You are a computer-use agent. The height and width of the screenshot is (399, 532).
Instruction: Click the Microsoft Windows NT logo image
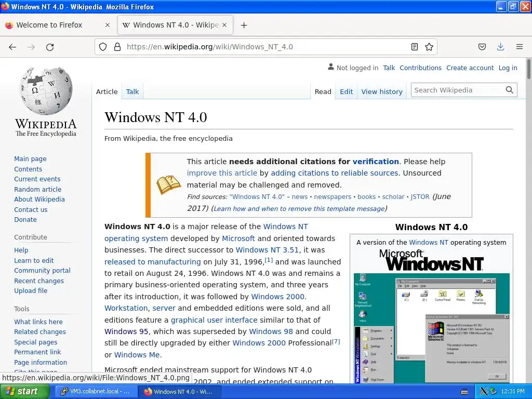[x=431, y=261]
